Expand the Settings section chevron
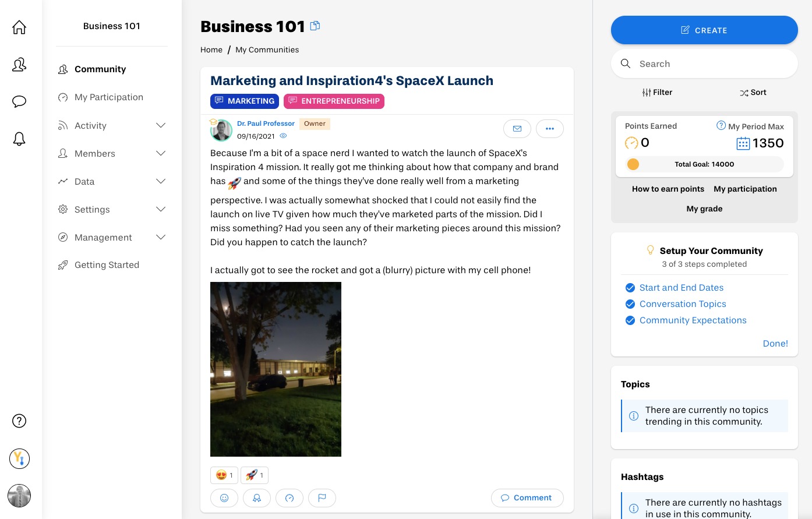 coord(161,209)
